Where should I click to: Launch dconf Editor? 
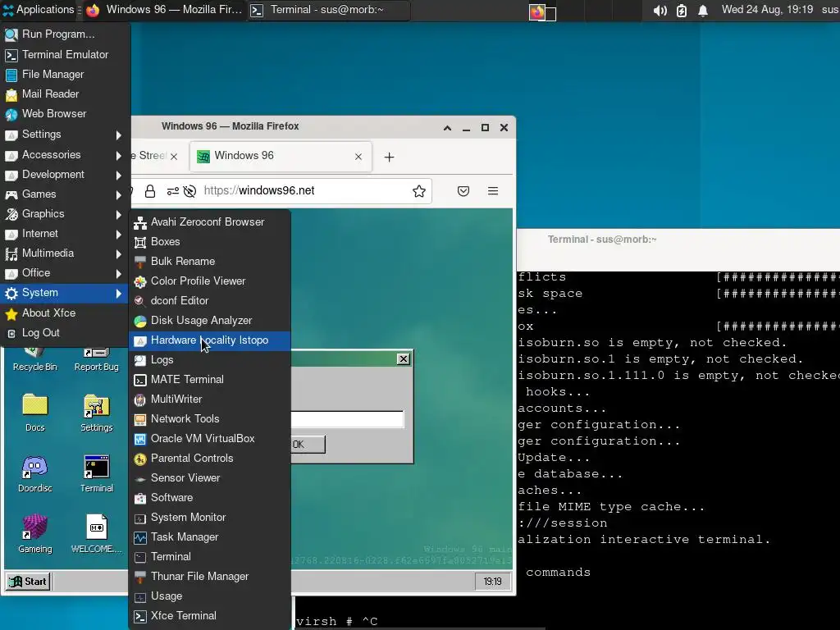(x=209, y=300)
